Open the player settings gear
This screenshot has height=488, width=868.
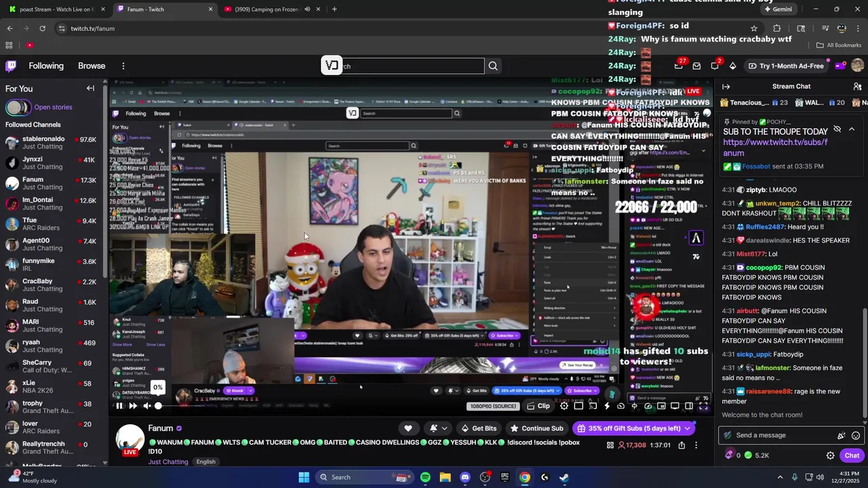(x=564, y=406)
